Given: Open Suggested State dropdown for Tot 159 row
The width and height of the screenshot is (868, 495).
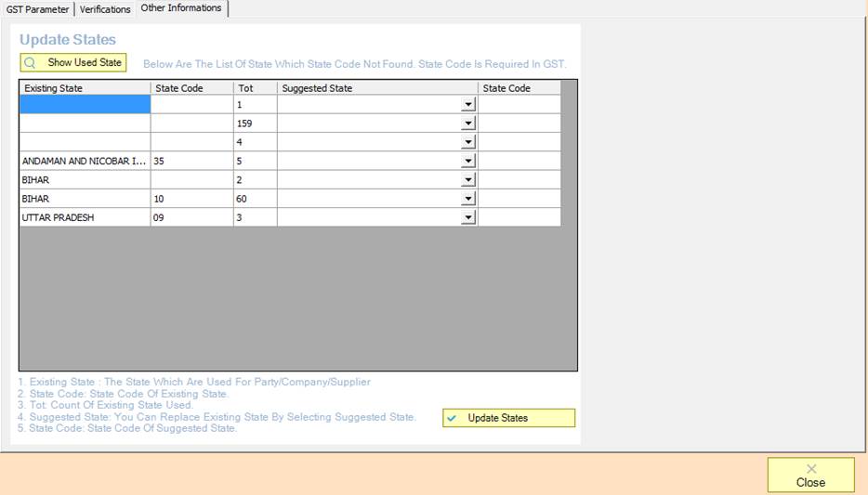Looking at the screenshot, I should pyautogui.click(x=468, y=124).
